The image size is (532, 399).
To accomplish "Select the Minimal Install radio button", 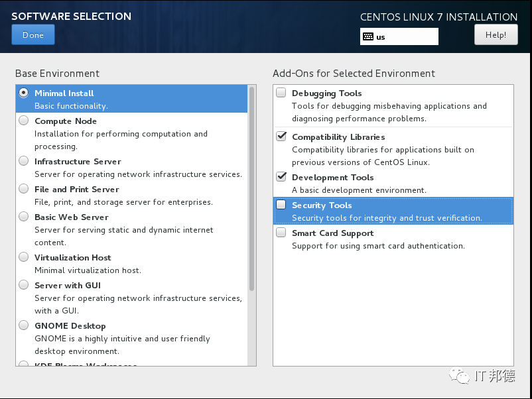I will [x=24, y=93].
